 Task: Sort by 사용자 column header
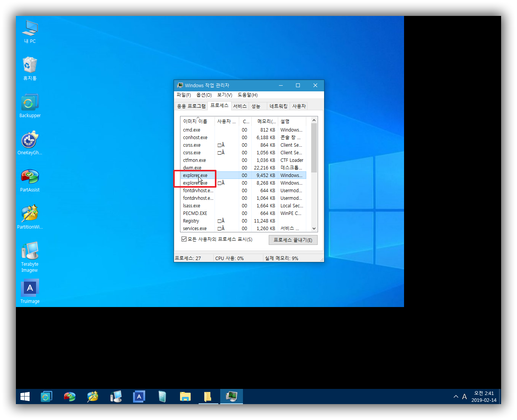tap(227, 121)
